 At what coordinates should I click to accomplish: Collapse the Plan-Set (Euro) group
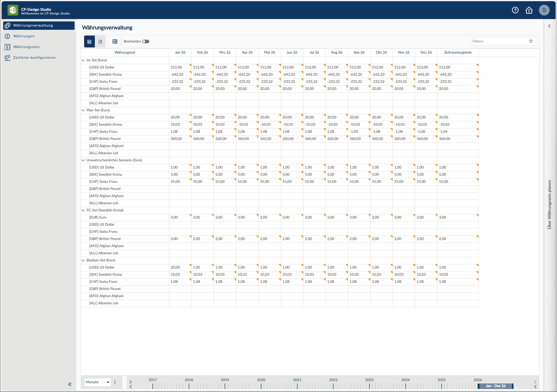[x=83, y=110]
